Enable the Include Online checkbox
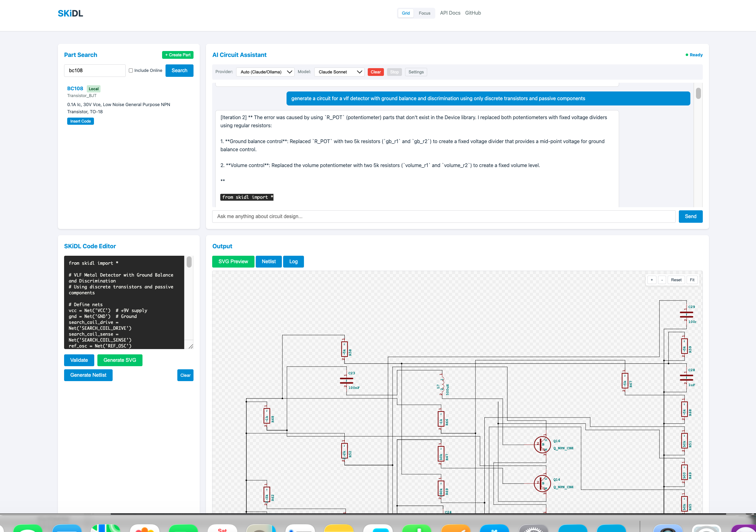This screenshot has width=756, height=532. point(131,70)
